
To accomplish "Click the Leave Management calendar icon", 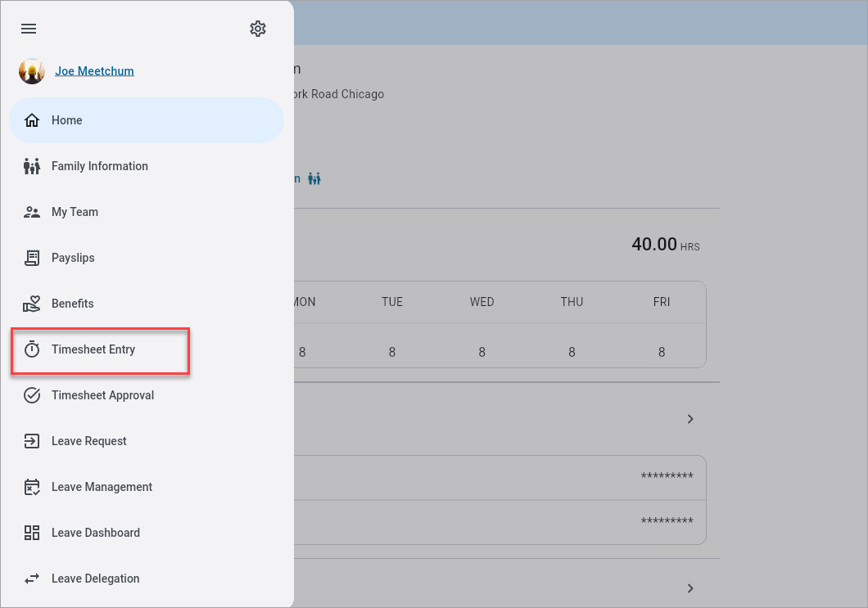I will [x=32, y=487].
